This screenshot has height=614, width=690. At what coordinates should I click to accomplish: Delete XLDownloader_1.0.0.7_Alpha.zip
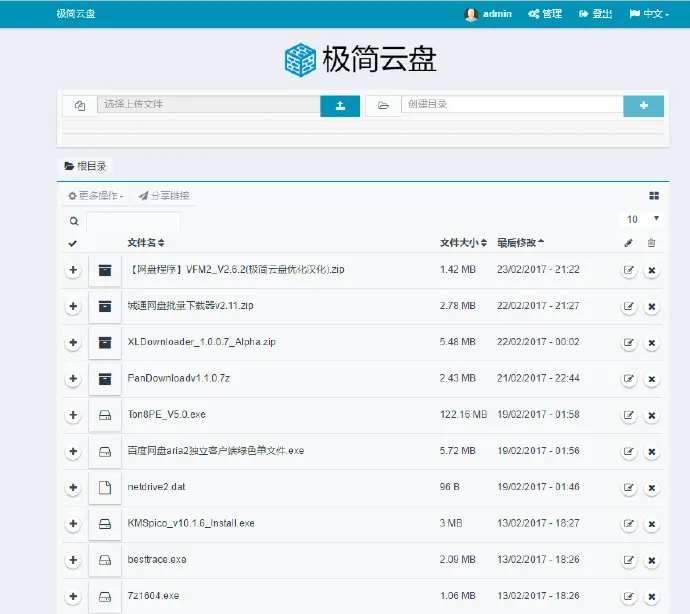point(652,342)
